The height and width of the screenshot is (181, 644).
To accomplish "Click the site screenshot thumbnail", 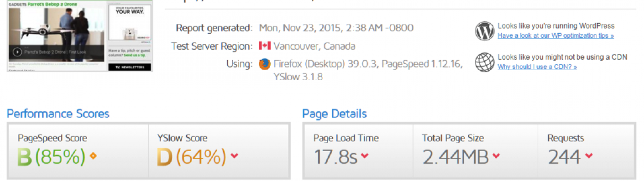I will pyautogui.click(x=80, y=36).
